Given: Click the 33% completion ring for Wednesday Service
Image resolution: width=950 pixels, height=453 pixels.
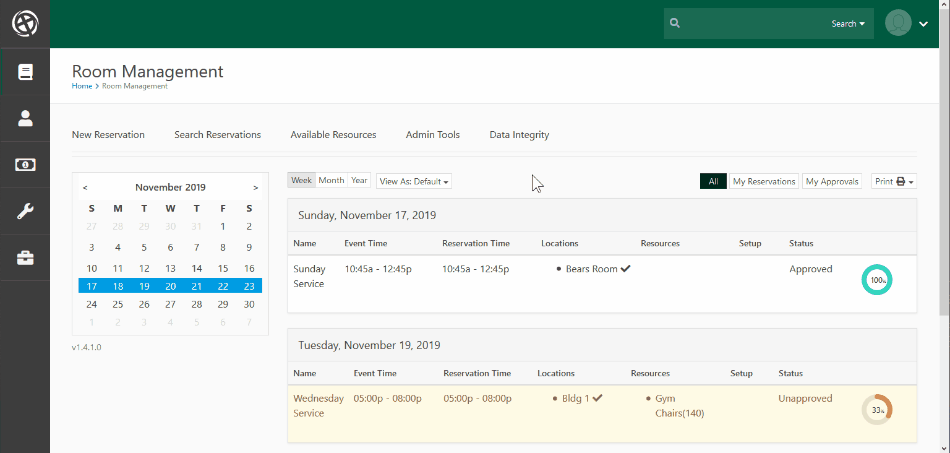Looking at the screenshot, I should tap(877, 410).
